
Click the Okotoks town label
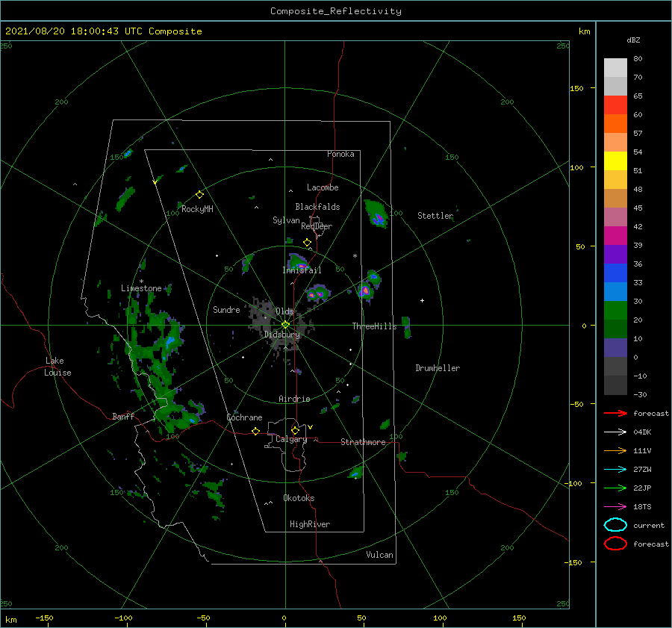coord(299,498)
